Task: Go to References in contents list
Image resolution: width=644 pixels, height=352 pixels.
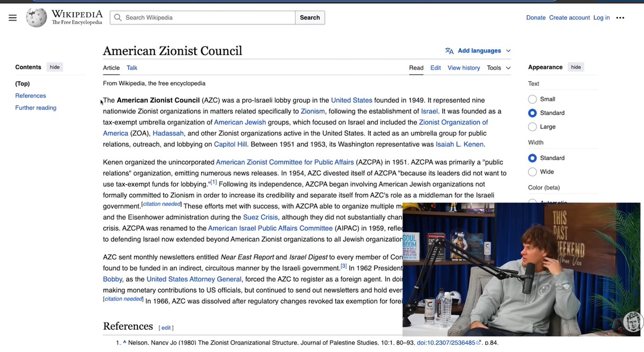Action: click(x=31, y=96)
